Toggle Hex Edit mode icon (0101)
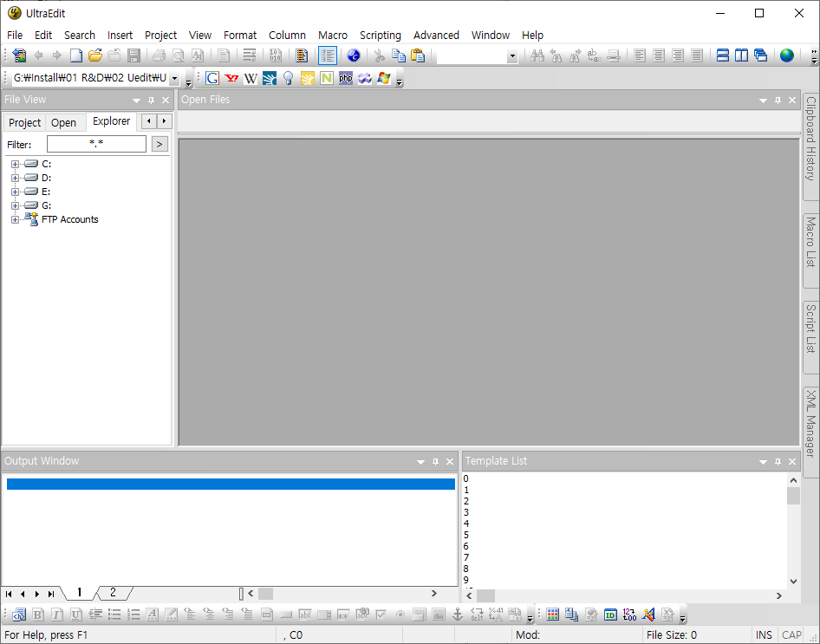 [x=275, y=55]
